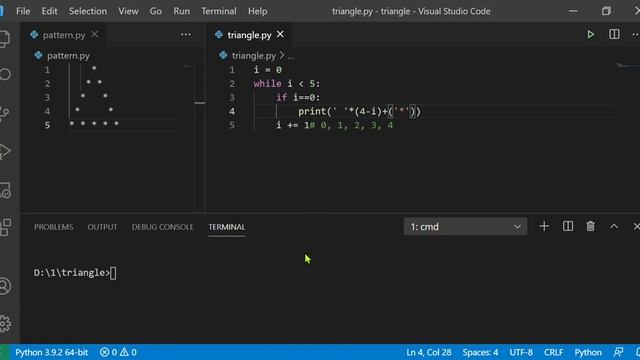The height and width of the screenshot is (360, 640).
Task: Open the Run menu
Action: [x=181, y=11]
